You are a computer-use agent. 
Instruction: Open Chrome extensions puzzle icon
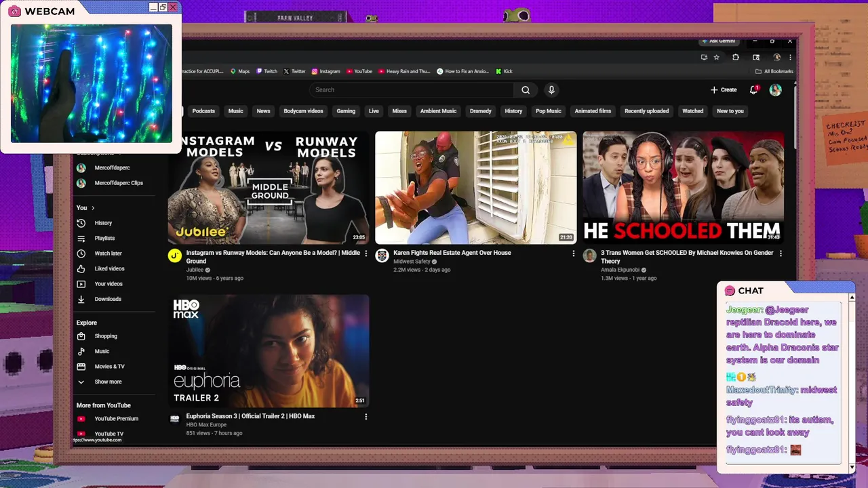pyautogui.click(x=736, y=58)
